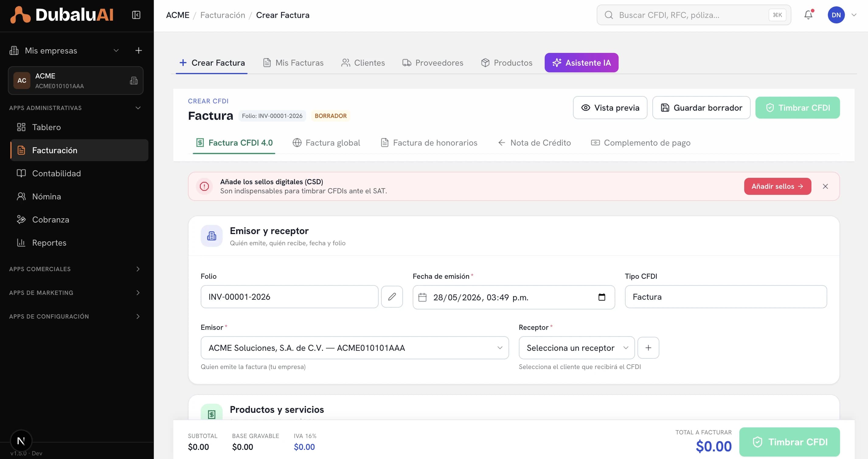The width and height of the screenshot is (868, 459).
Task: Open Cobranza in the sidebar
Action: tap(79, 219)
